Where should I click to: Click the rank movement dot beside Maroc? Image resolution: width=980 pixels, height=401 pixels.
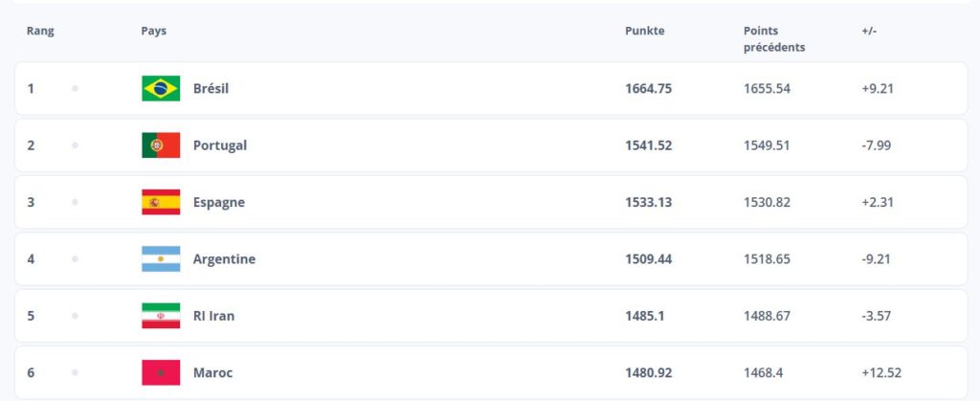tap(75, 373)
